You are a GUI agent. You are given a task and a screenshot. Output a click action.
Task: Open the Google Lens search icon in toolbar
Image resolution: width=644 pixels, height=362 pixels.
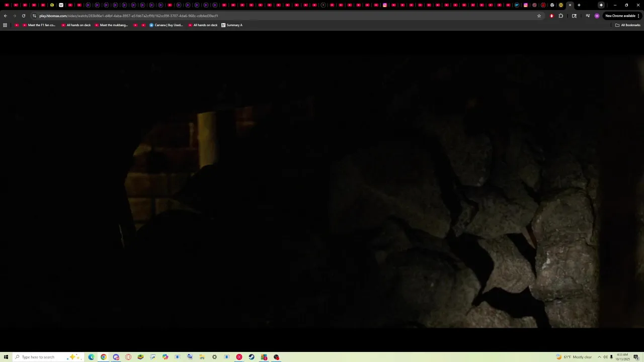pos(574,16)
